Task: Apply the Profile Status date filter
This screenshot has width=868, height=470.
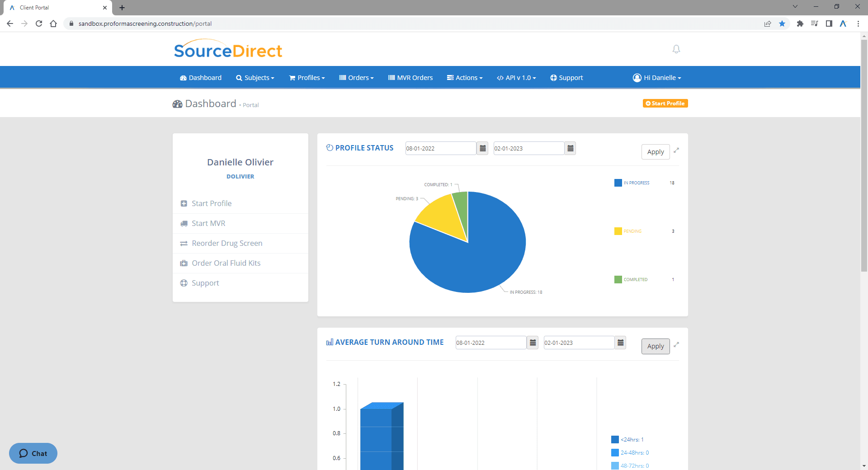Action: tap(655, 151)
